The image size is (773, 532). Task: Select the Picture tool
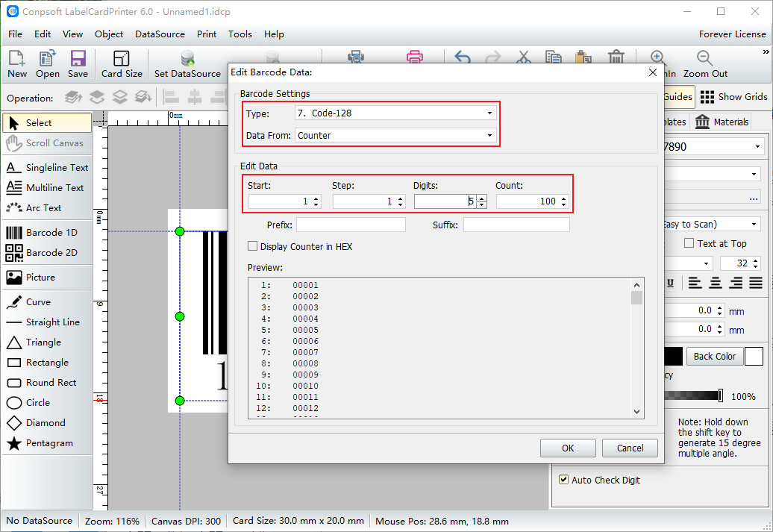pyautogui.click(x=47, y=277)
